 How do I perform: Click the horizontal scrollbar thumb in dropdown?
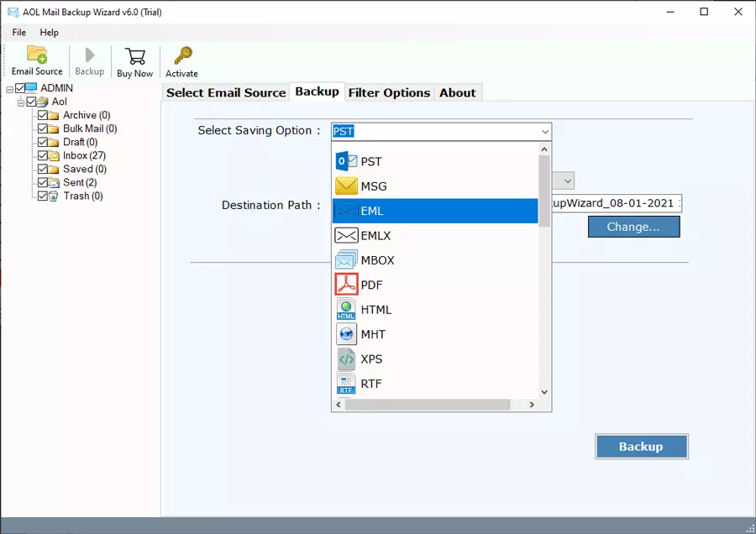(428, 405)
